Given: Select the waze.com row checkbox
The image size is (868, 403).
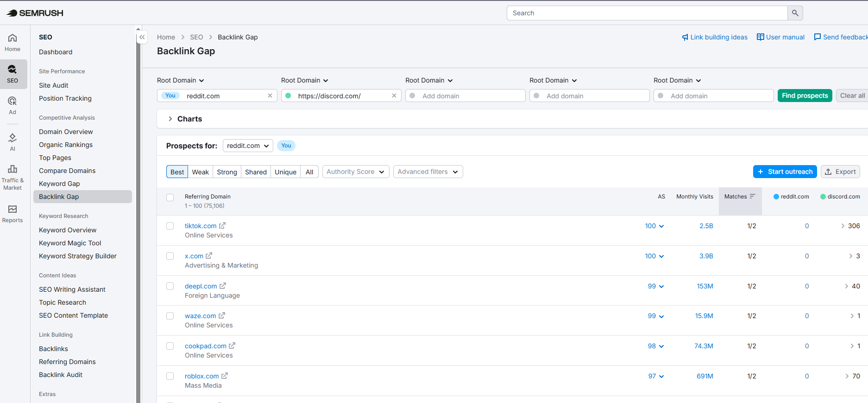Looking at the screenshot, I should (x=170, y=316).
